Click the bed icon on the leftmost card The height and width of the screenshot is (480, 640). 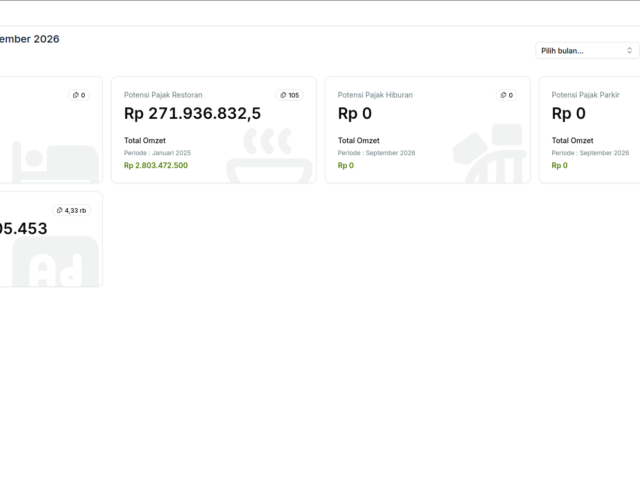coord(55,162)
